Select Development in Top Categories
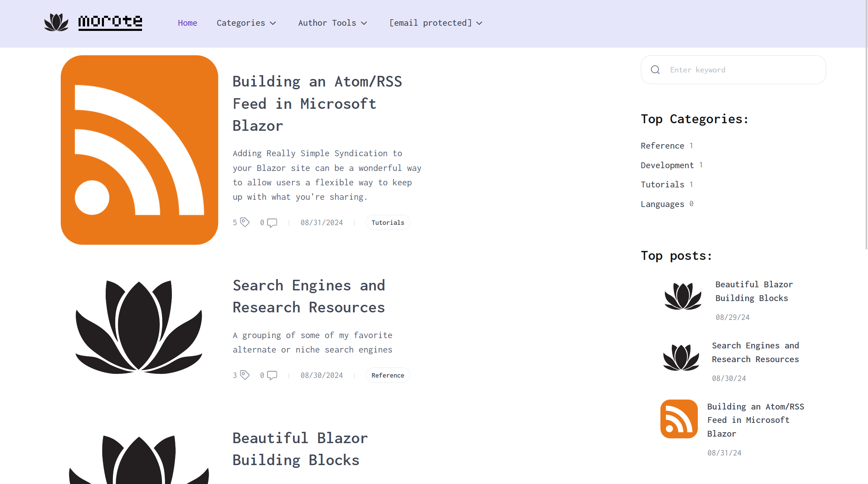868x484 pixels. pos(667,165)
